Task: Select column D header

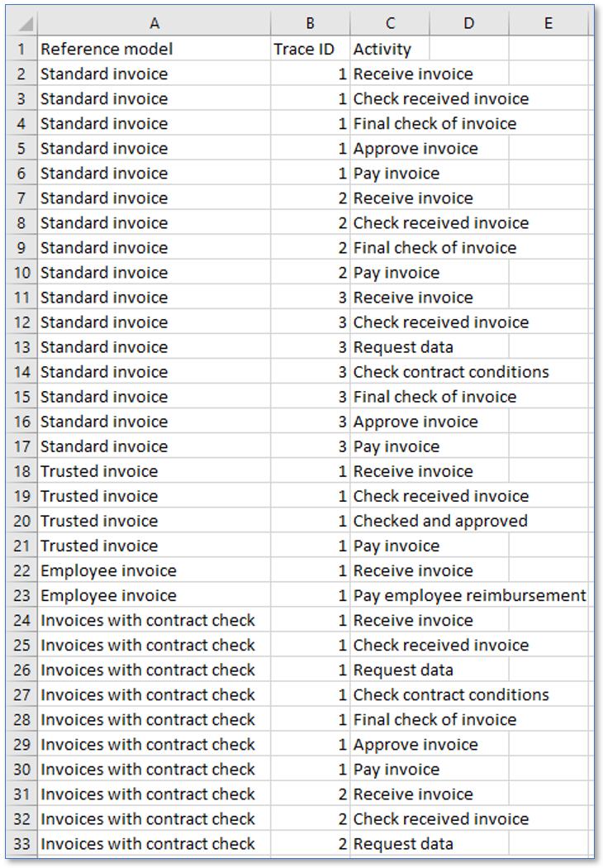Action: (x=468, y=24)
